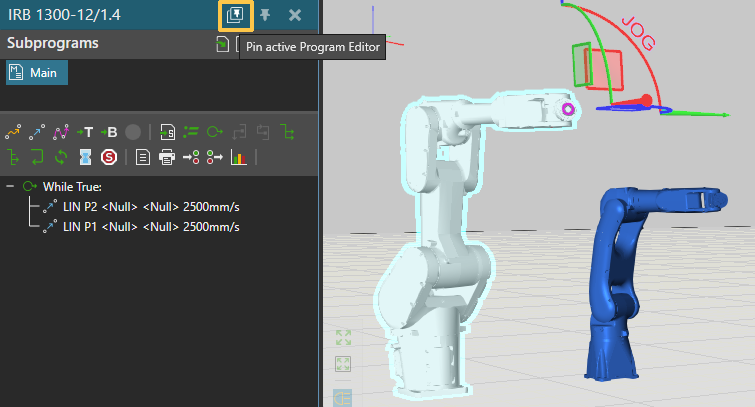Add a linear motion statement from toolbar

(x=37, y=132)
